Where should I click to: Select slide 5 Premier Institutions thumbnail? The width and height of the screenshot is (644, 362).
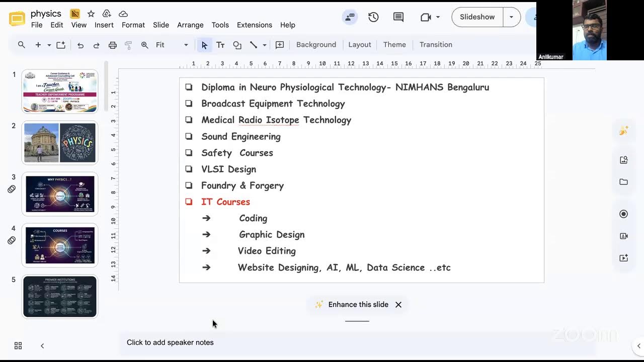(x=60, y=297)
